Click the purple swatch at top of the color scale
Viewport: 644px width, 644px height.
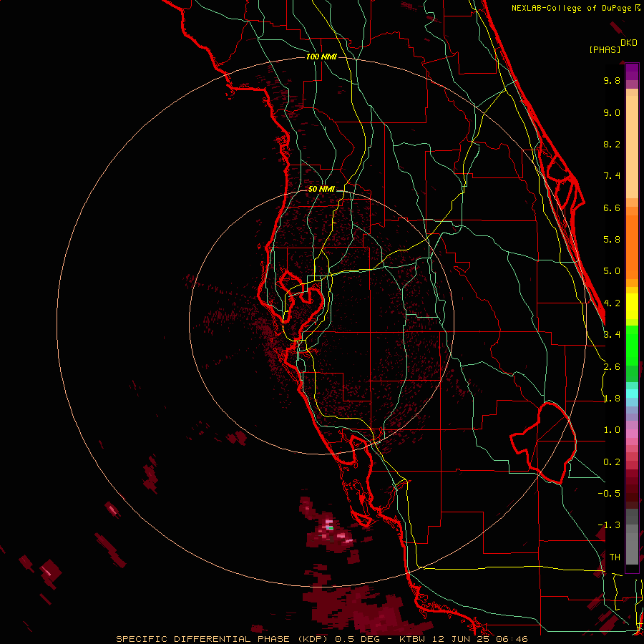pyautogui.click(x=632, y=72)
